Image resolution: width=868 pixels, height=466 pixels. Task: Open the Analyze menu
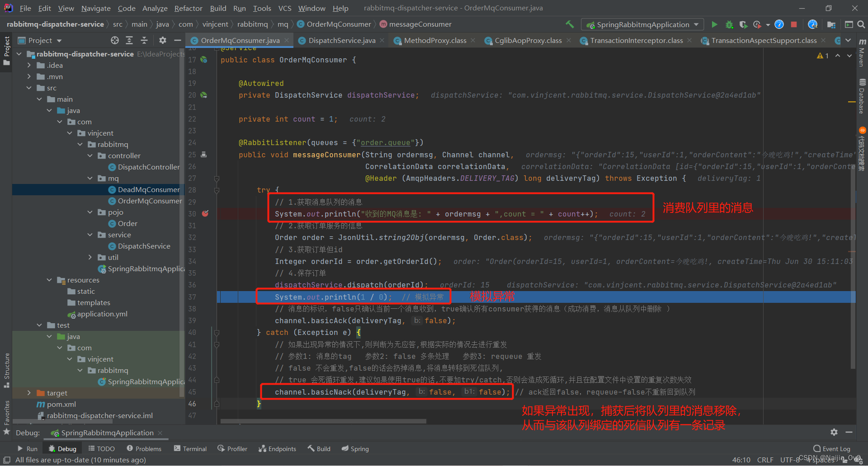[155, 8]
